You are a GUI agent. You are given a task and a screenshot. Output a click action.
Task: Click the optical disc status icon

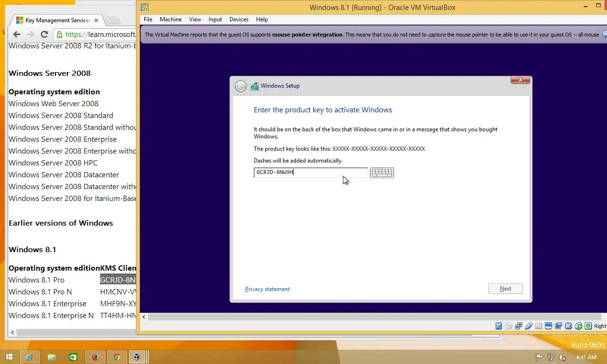coord(509,326)
